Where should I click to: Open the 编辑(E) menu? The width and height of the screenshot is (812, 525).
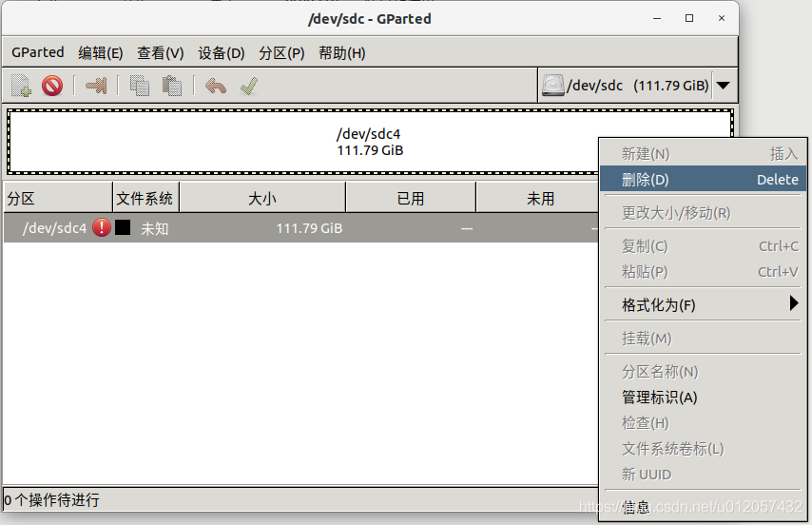[x=101, y=53]
